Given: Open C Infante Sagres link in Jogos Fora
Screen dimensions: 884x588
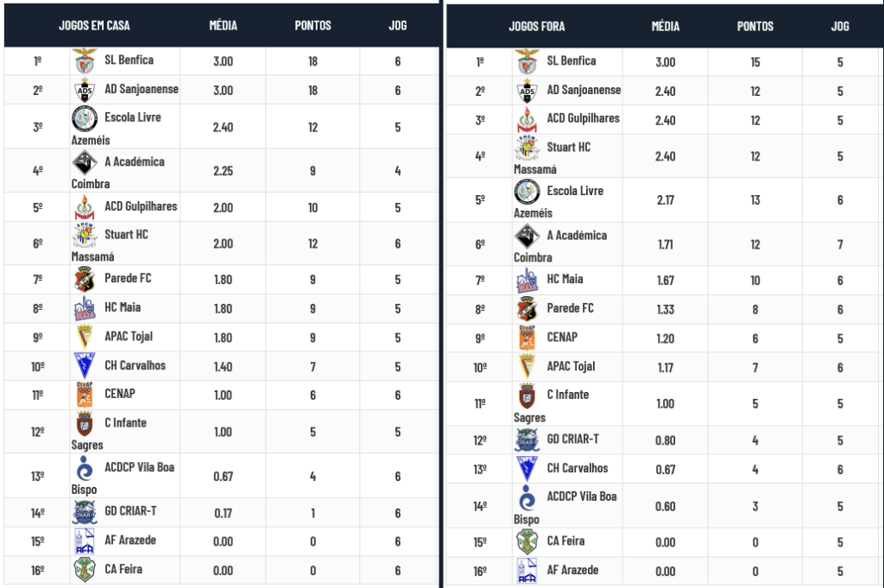Looking at the screenshot, I should (567, 395).
